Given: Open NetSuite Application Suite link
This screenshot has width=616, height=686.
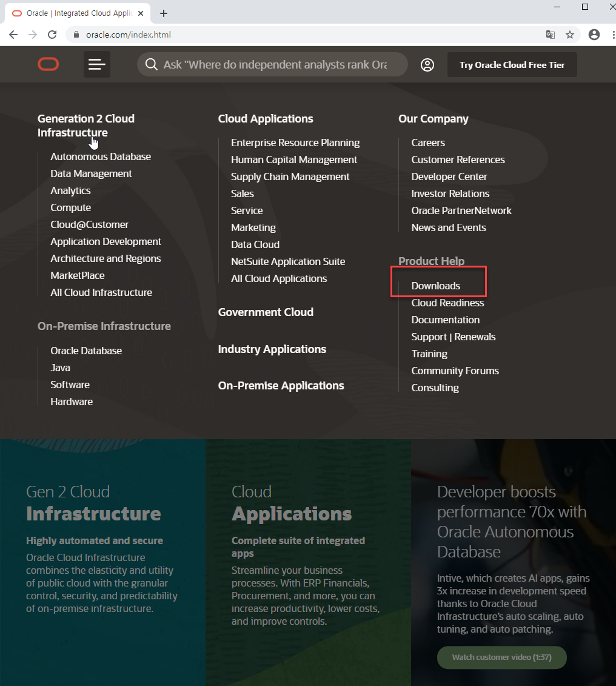Looking at the screenshot, I should (287, 261).
